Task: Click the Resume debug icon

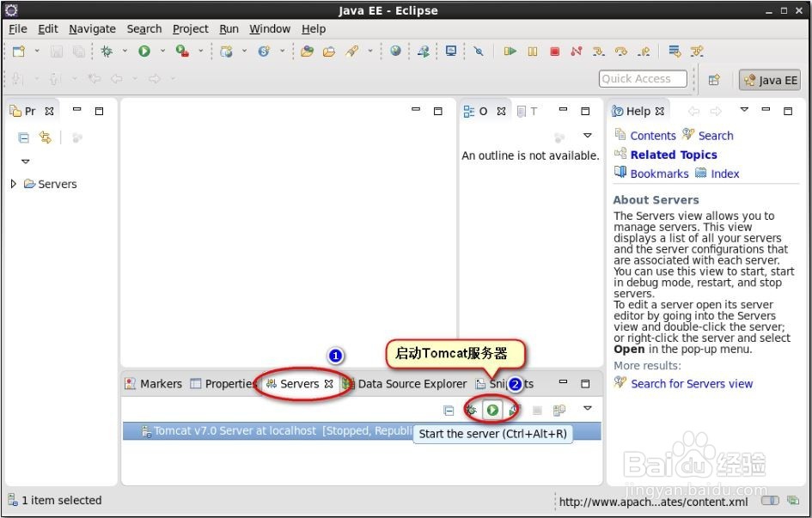Action: pos(510,51)
